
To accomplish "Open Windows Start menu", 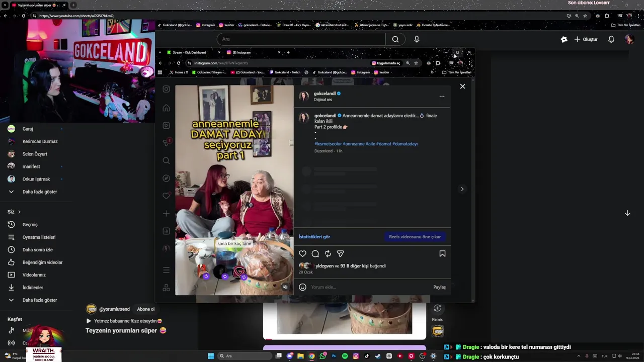I will pyautogui.click(x=211, y=356).
